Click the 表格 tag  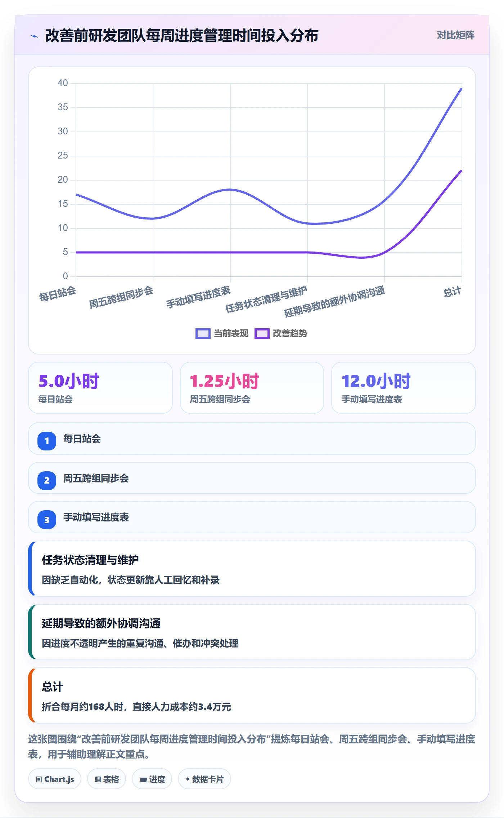pyautogui.click(x=107, y=779)
